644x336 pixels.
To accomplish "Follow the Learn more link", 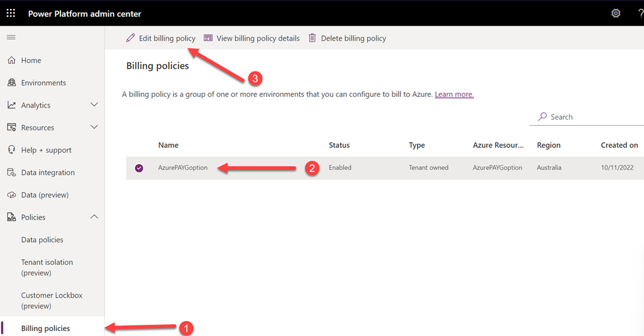I will click(x=454, y=94).
